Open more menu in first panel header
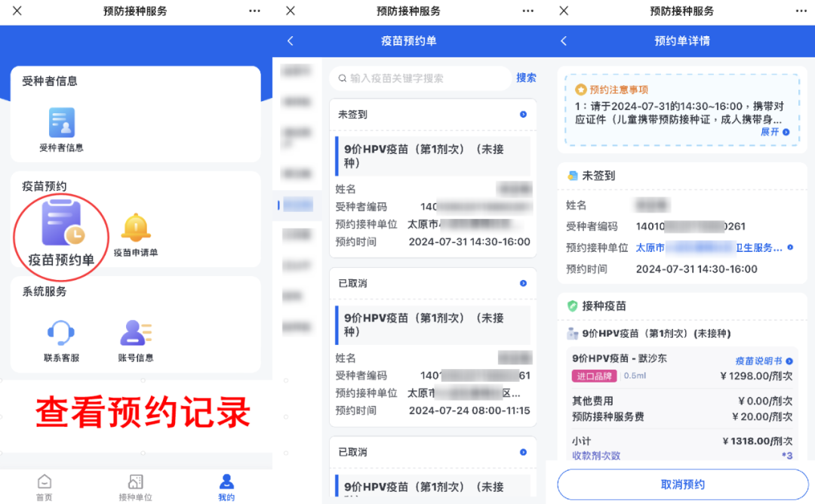 pos(254,11)
